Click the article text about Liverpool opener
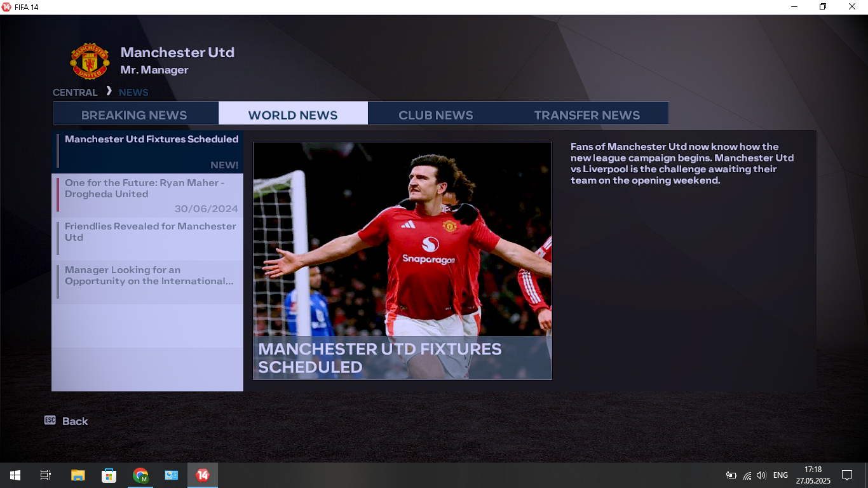The height and width of the screenshot is (488, 868). 682,163
